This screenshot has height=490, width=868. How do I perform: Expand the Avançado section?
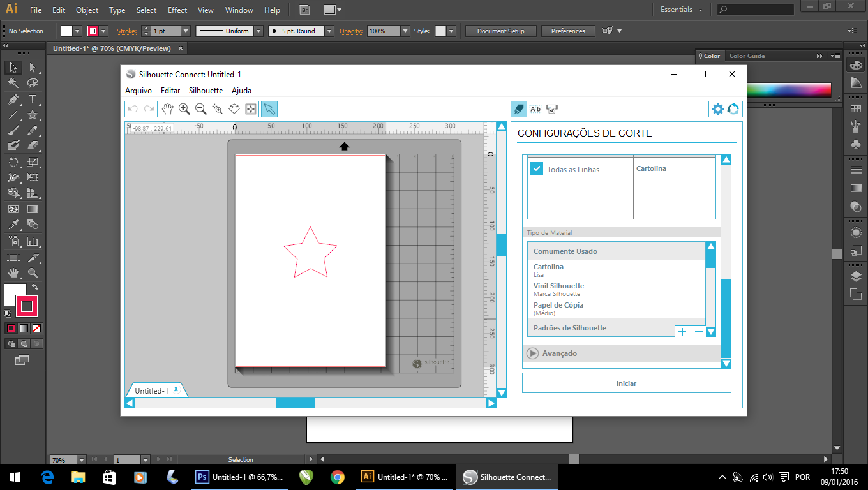coord(533,353)
